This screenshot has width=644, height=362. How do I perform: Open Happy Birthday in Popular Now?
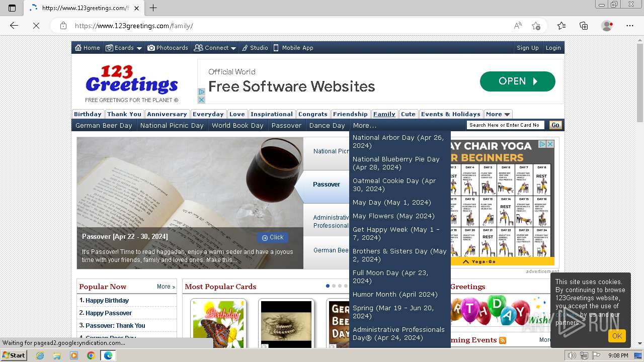(x=107, y=300)
